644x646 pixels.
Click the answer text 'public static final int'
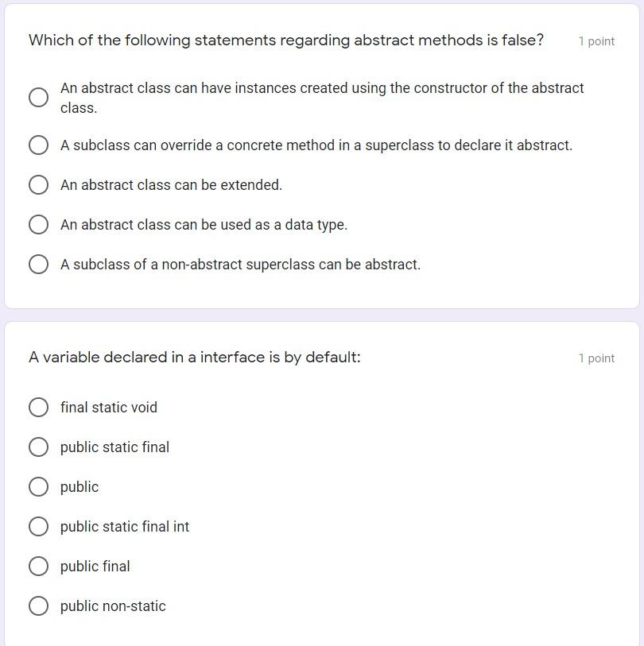pos(125,527)
